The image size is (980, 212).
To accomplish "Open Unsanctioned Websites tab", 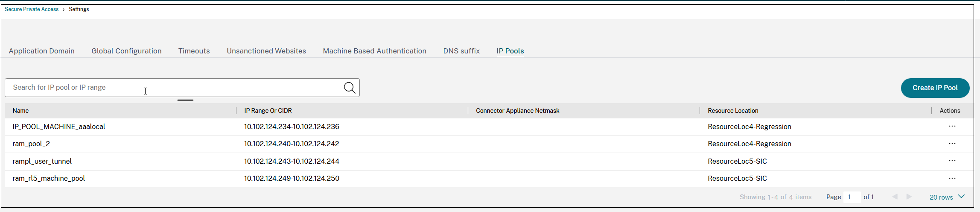I will tap(266, 51).
